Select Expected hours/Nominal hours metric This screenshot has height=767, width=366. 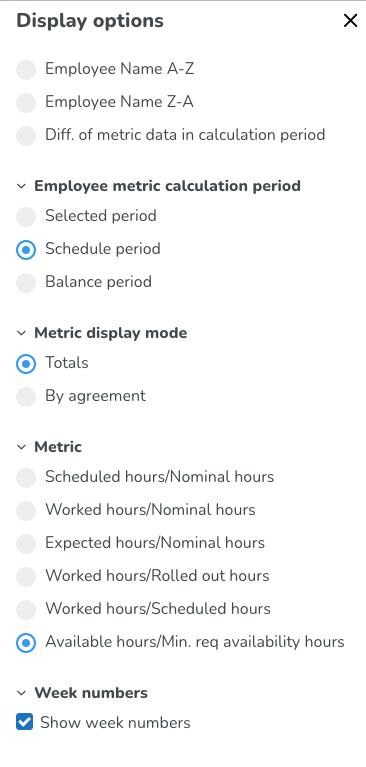[x=26, y=543]
